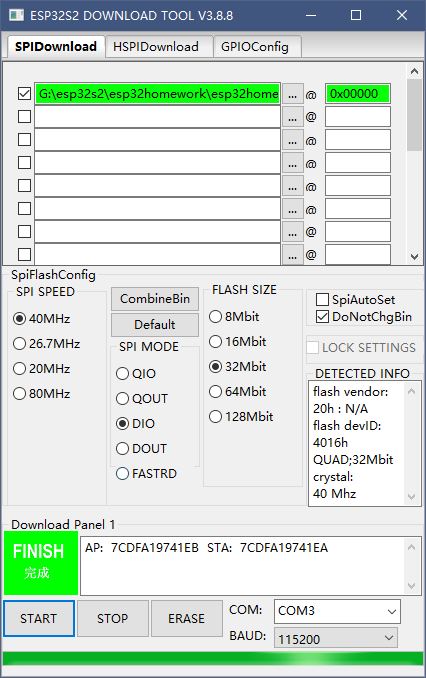Select FASTRD SPI mode
The width and height of the screenshot is (426, 678).
tap(147, 474)
